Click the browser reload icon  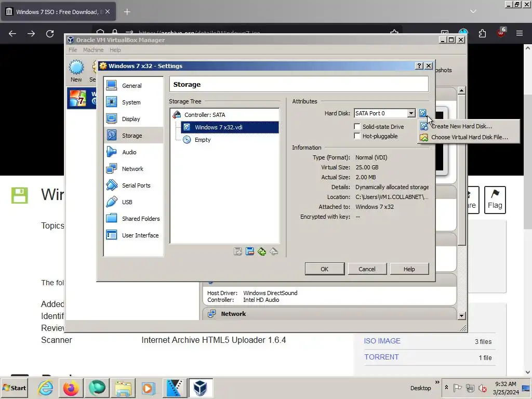pos(50,34)
